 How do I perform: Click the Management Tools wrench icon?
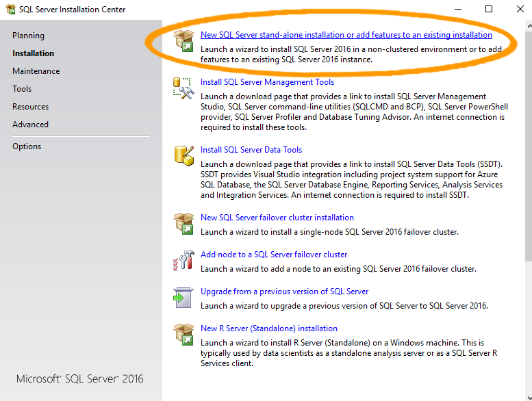click(x=183, y=88)
